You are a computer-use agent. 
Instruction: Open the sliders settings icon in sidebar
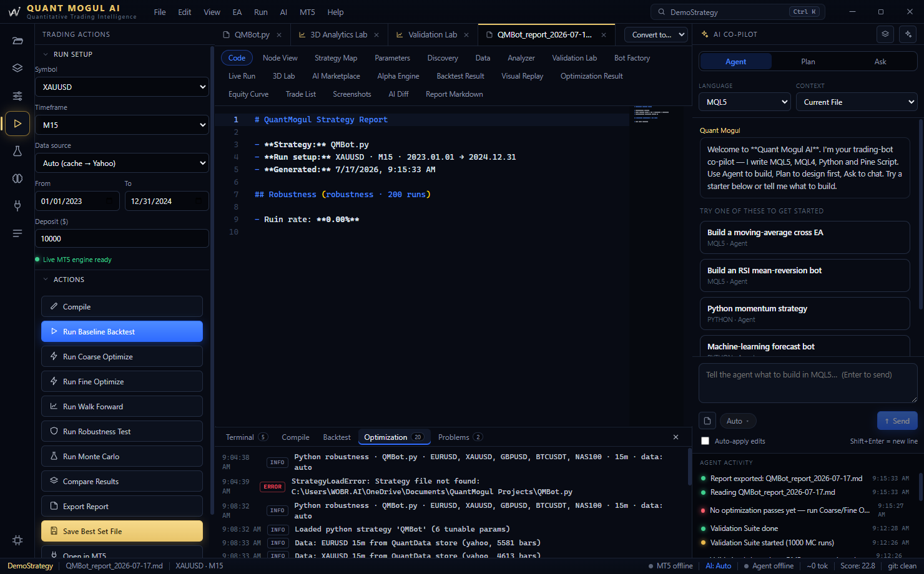click(17, 95)
